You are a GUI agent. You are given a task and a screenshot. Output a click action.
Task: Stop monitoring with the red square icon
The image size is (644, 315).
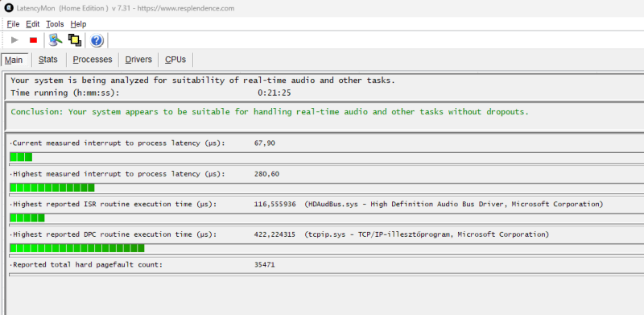pos(33,40)
